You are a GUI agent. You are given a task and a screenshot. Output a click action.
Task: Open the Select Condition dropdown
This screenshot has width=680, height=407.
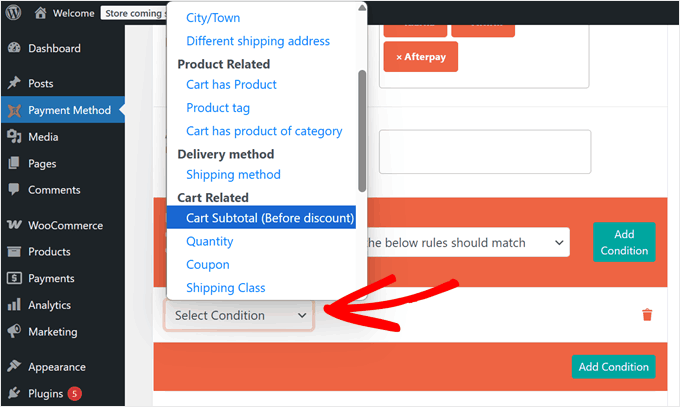240,315
